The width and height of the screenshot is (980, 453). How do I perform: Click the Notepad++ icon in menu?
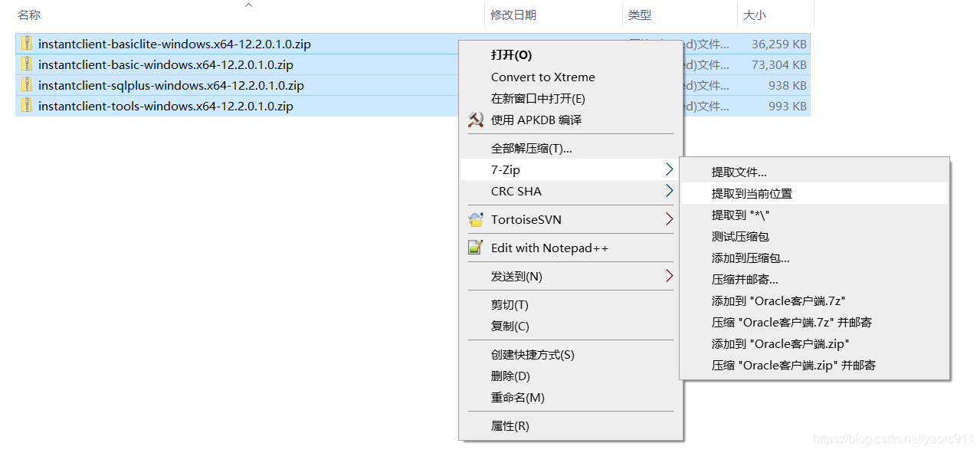pyautogui.click(x=476, y=248)
